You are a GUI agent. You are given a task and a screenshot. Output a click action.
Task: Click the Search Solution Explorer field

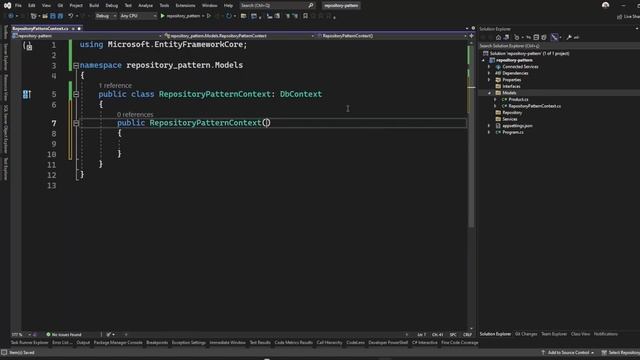[559, 46]
